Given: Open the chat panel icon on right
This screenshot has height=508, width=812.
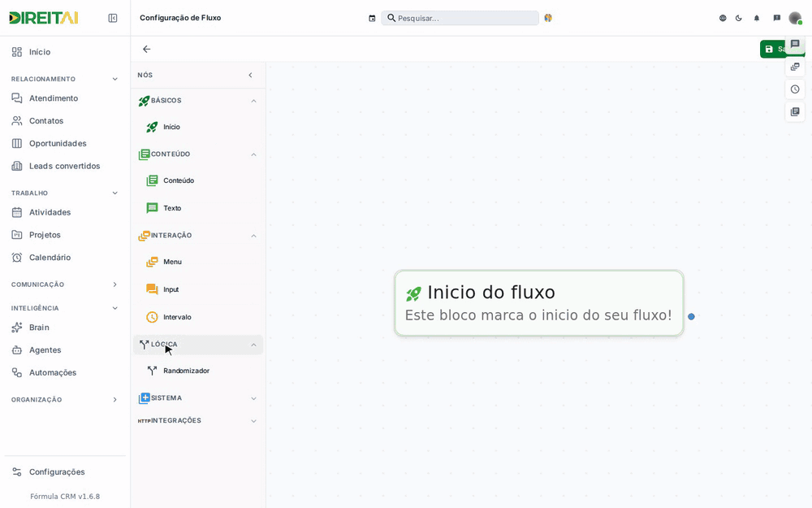Looking at the screenshot, I should [795, 44].
